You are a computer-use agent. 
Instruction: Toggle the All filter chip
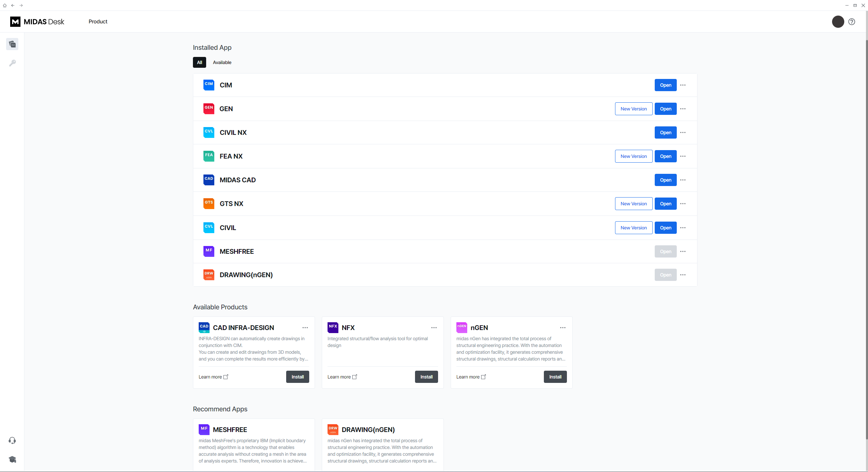click(199, 62)
